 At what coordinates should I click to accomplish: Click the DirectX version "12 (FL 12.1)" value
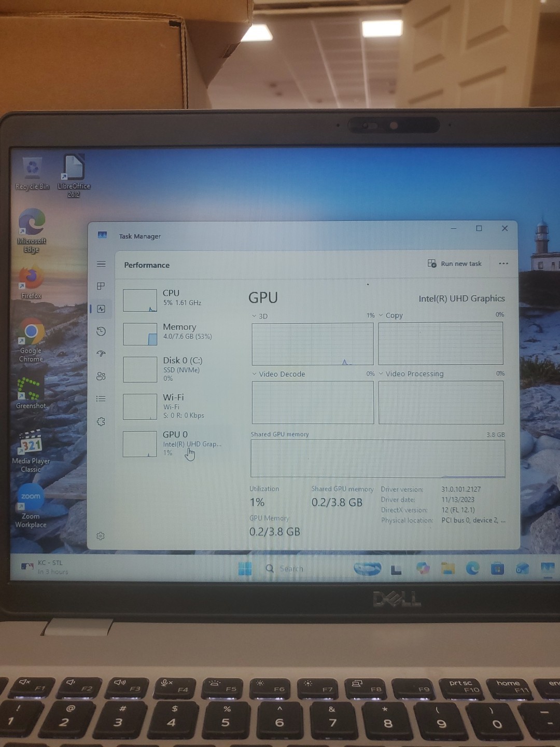point(458,510)
